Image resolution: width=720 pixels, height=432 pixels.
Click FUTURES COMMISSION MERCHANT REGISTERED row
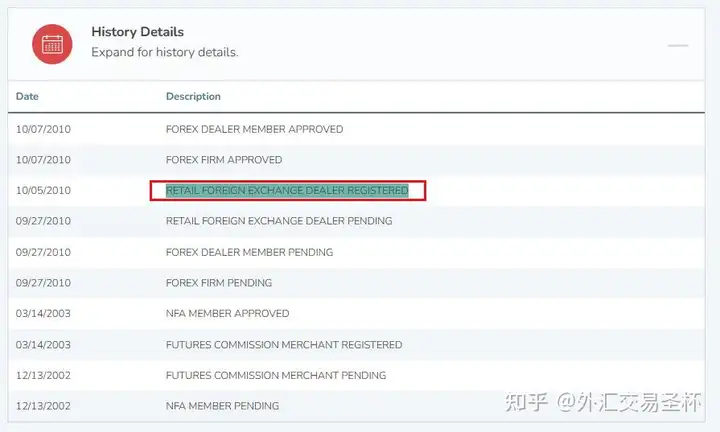356,345
